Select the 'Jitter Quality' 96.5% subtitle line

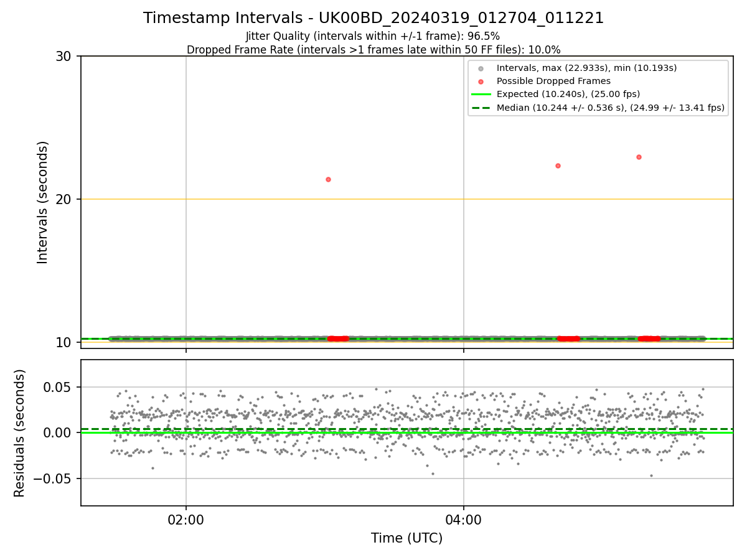pyautogui.click(x=373, y=36)
